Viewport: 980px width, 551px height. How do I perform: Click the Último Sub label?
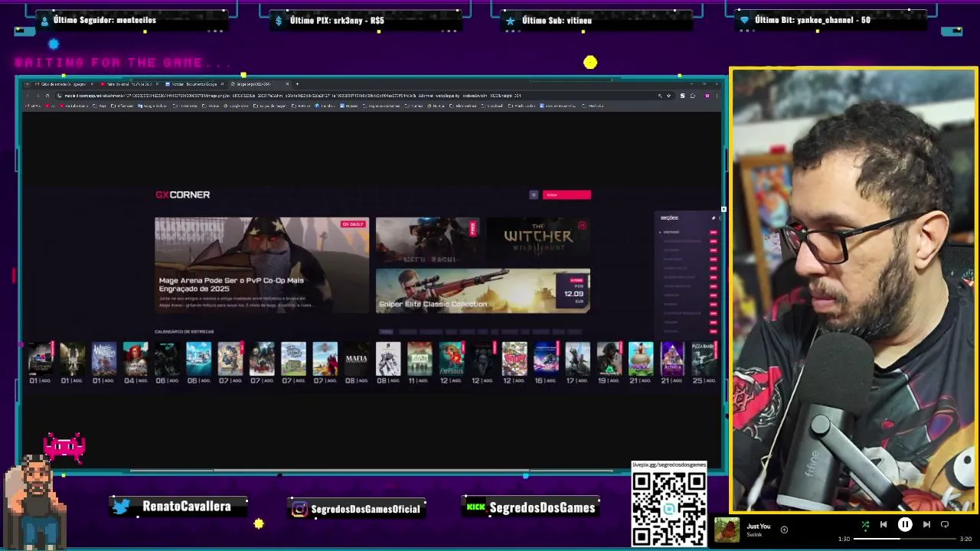pos(557,21)
